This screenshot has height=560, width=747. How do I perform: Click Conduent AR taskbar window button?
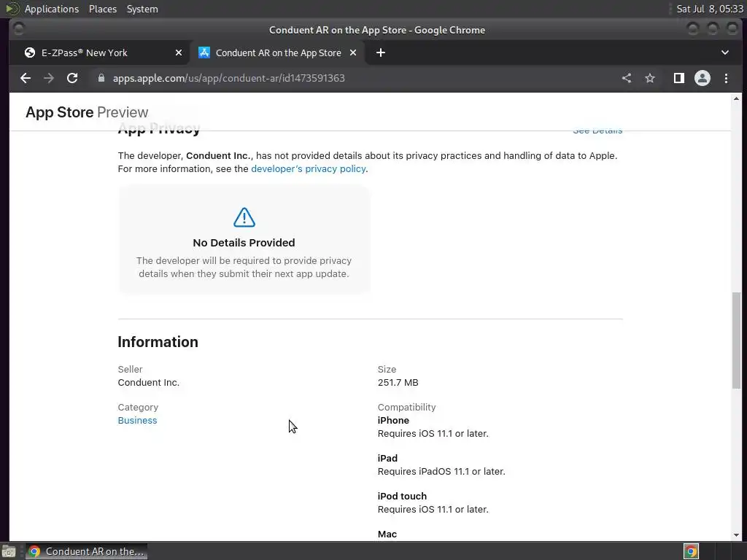(x=86, y=551)
